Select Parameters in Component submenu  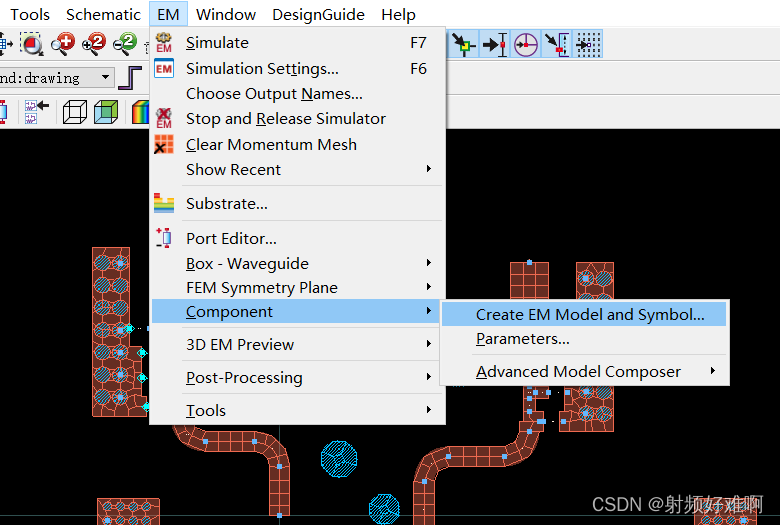pos(584,339)
